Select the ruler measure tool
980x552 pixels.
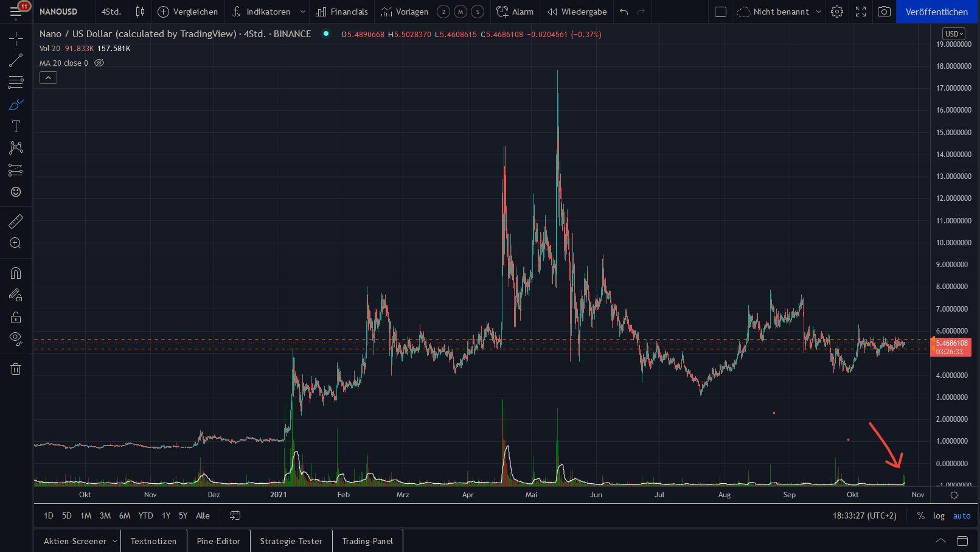point(16,221)
